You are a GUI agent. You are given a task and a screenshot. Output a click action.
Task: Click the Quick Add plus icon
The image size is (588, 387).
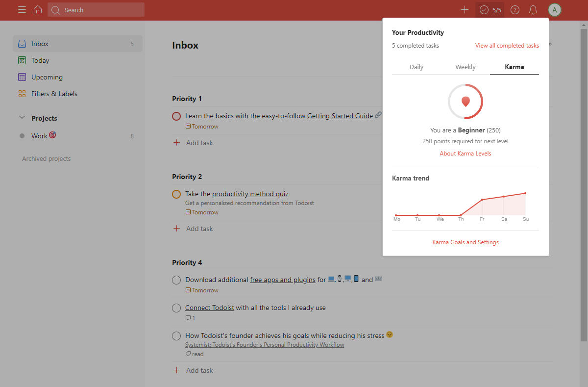click(x=465, y=10)
